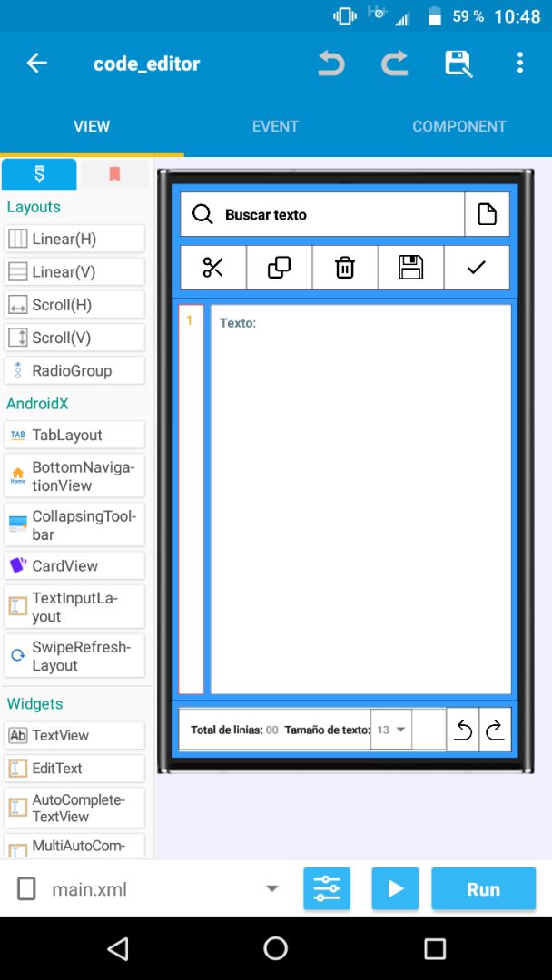Screen dimensions: 552x980
Task: Select the RadioGroup layout
Action: [x=74, y=370]
